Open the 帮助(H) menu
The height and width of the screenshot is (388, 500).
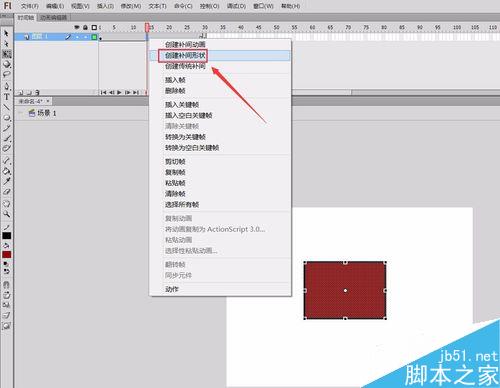point(290,6)
